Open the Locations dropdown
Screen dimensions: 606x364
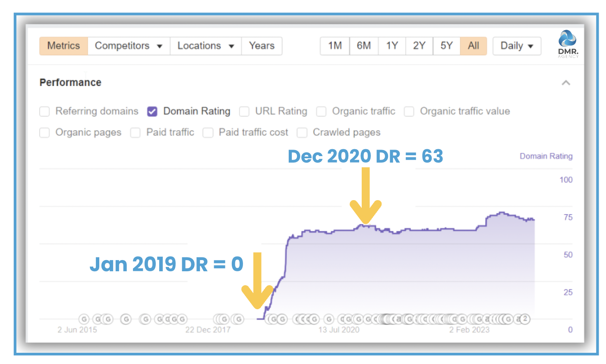(x=205, y=46)
